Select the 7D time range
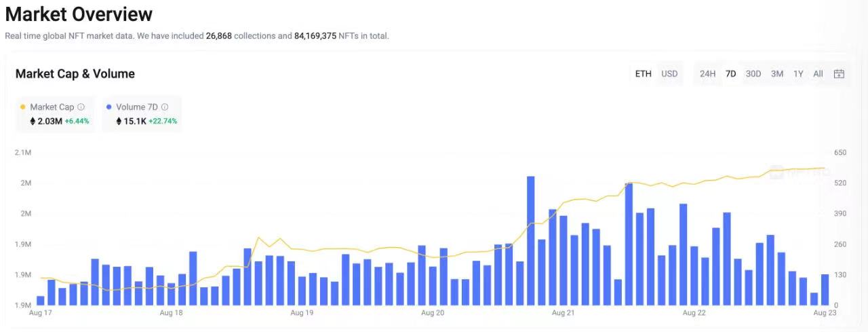 (x=730, y=74)
